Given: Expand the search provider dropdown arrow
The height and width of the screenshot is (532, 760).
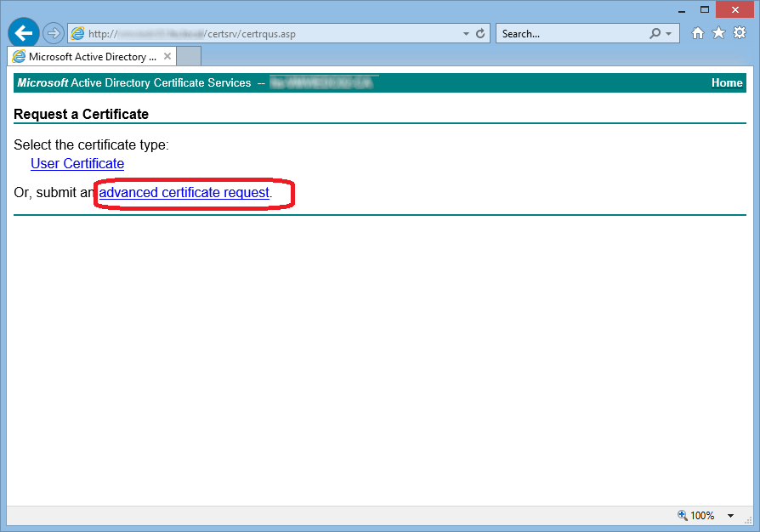Looking at the screenshot, I should 668,34.
